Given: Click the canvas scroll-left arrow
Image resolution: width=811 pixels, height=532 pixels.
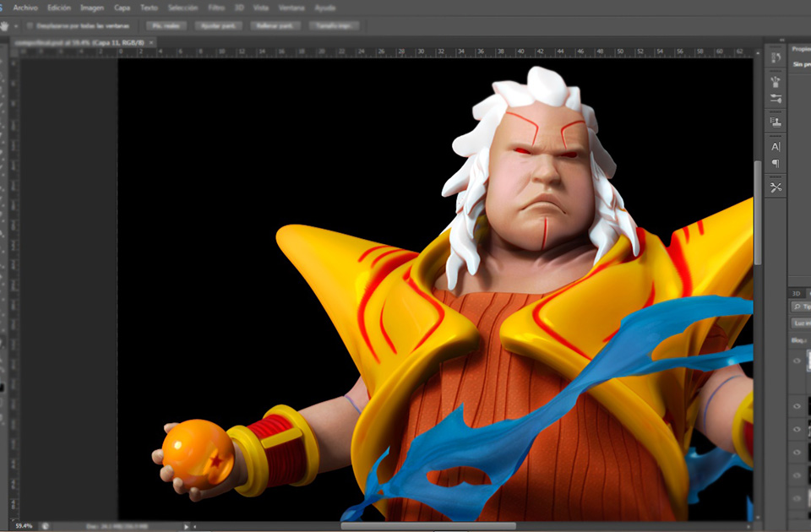Looking at the screenshot, I should click(x=194, y=526).
